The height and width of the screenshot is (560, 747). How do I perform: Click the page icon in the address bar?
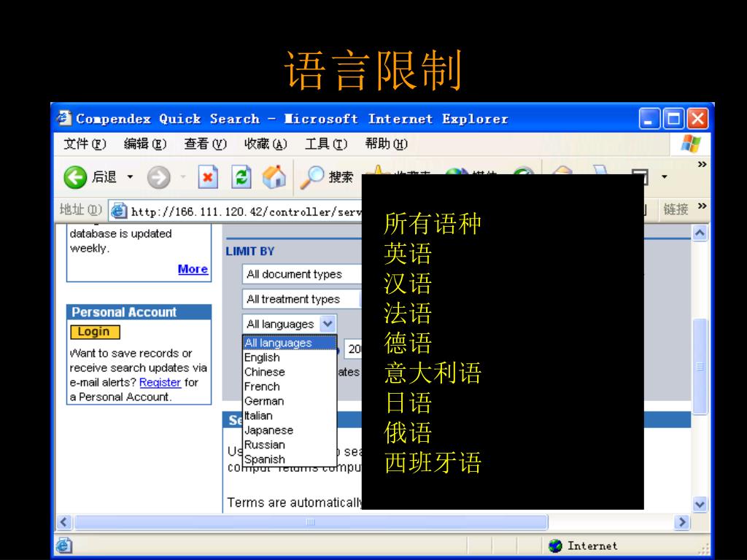pos(119,210)
